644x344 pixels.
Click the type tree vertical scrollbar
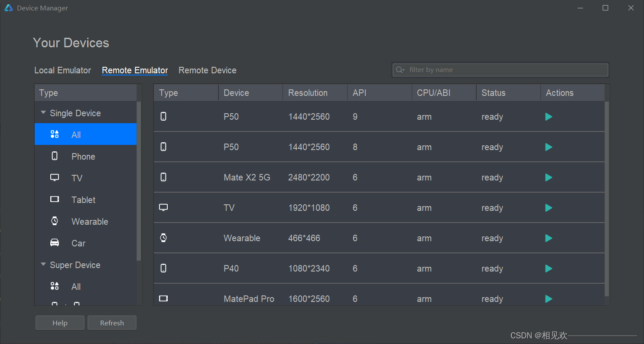coord(139,180)
